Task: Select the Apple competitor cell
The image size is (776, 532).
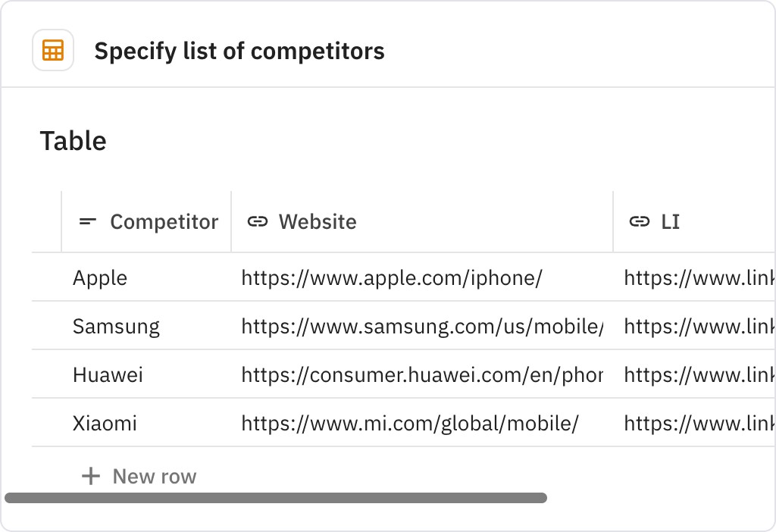Action: click(99, 277)
